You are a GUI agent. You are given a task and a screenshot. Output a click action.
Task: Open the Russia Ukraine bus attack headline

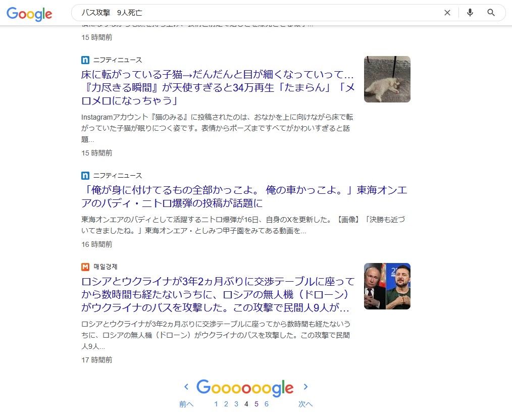[218, 294]
